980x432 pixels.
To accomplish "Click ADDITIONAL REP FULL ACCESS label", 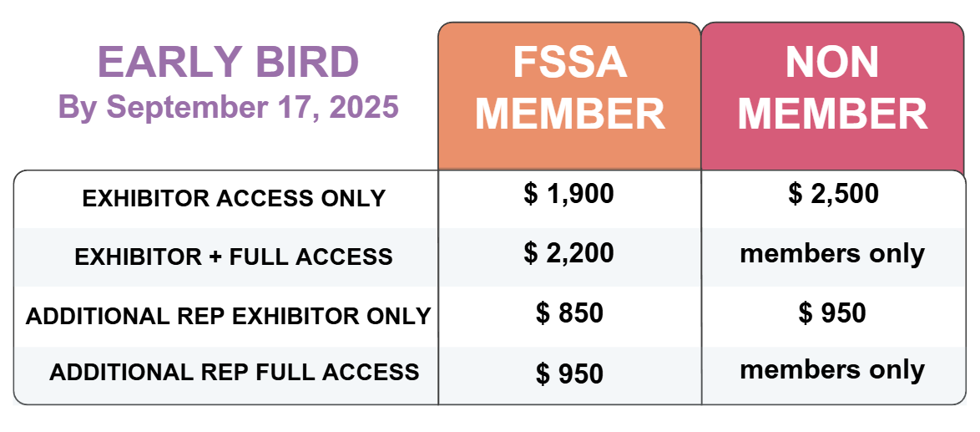I will coord(235,371).
